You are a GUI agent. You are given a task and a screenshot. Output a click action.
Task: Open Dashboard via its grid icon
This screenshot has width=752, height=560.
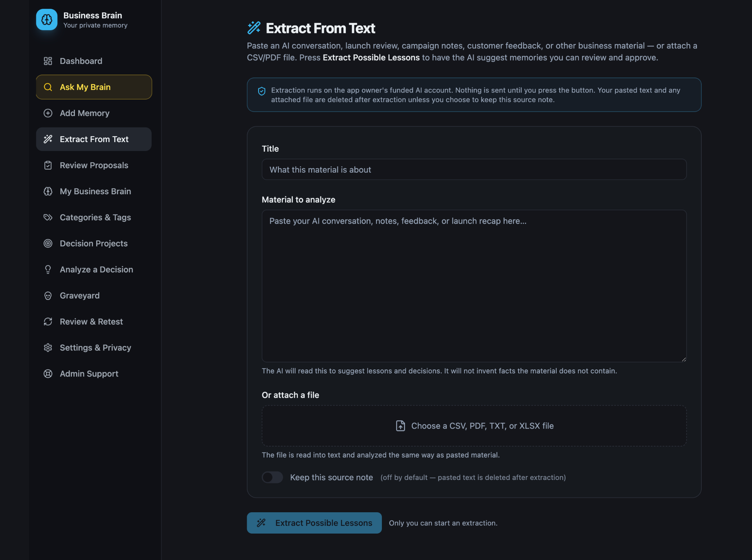(x=48, y=61)
